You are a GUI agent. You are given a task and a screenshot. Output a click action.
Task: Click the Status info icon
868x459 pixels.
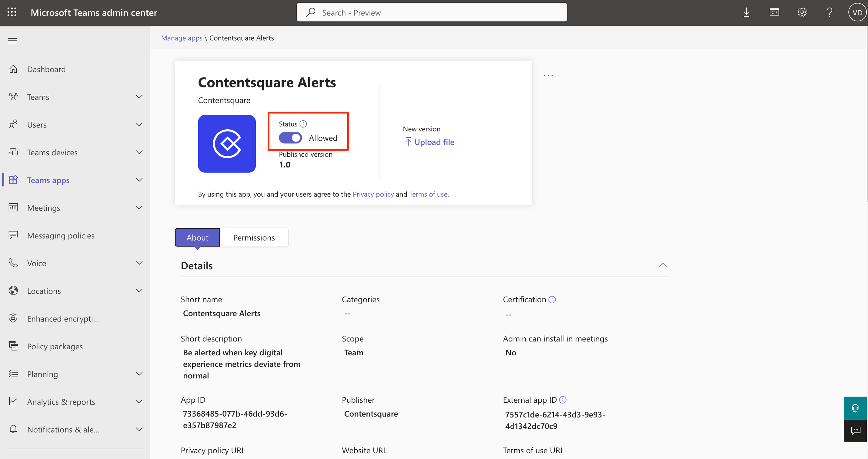tap(303, 124)
